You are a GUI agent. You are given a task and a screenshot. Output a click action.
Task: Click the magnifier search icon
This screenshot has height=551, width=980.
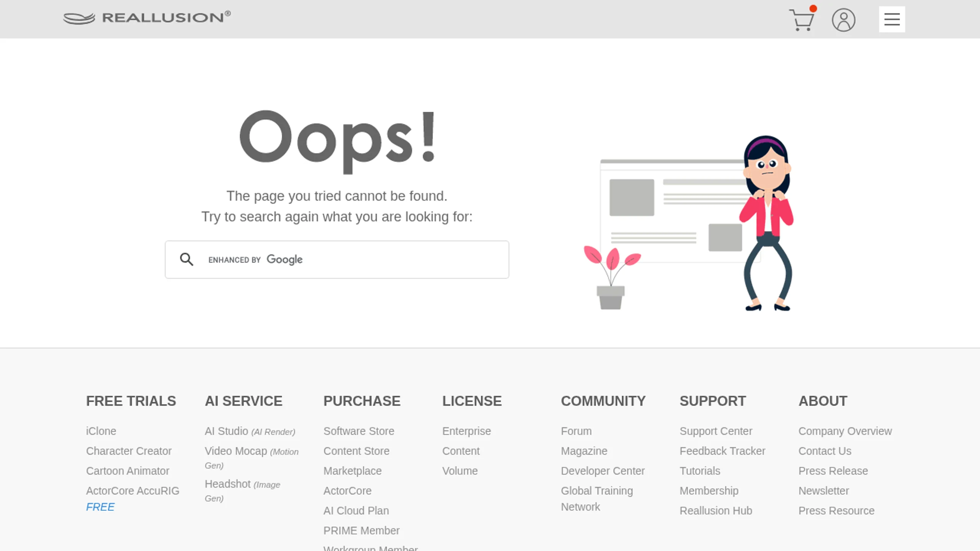tap(186, 259)
